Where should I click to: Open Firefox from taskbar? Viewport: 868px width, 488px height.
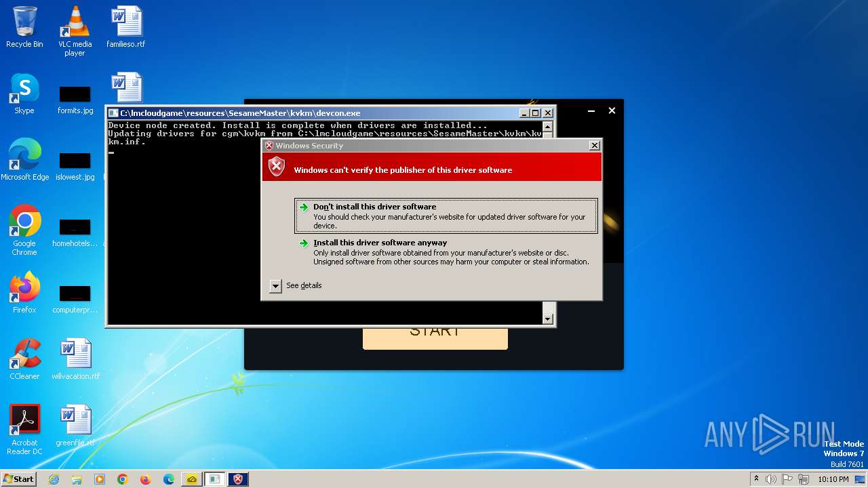click(x=146, y=479)
